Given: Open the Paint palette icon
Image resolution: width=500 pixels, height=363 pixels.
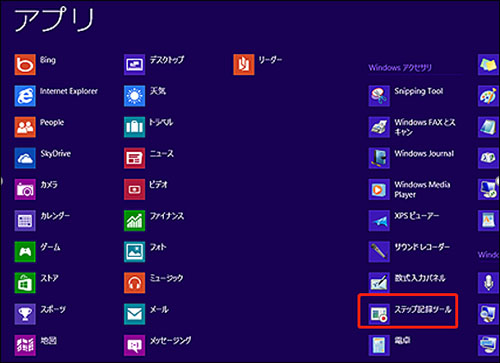Looking at the screenshot, I should tap(488, 96).
